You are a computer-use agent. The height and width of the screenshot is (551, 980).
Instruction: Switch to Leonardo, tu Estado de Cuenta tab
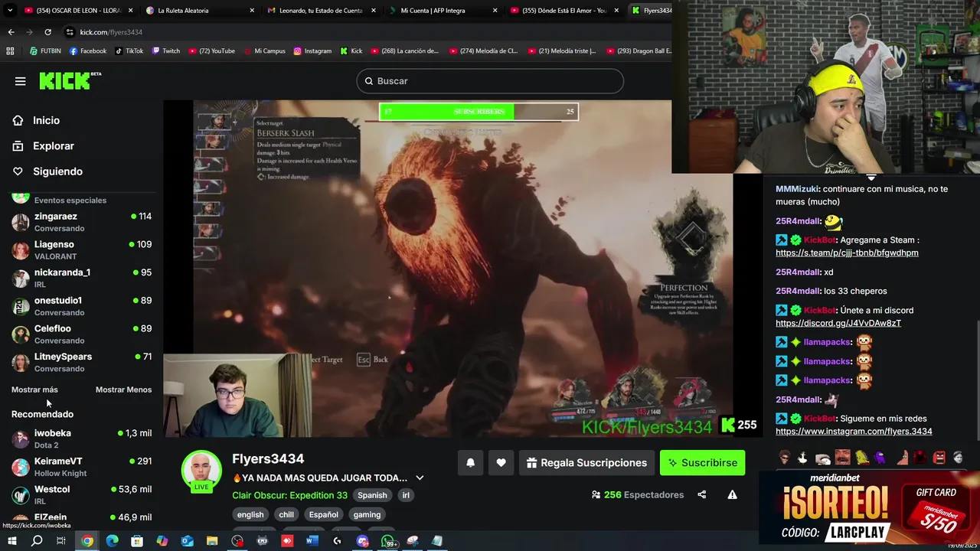322,11
